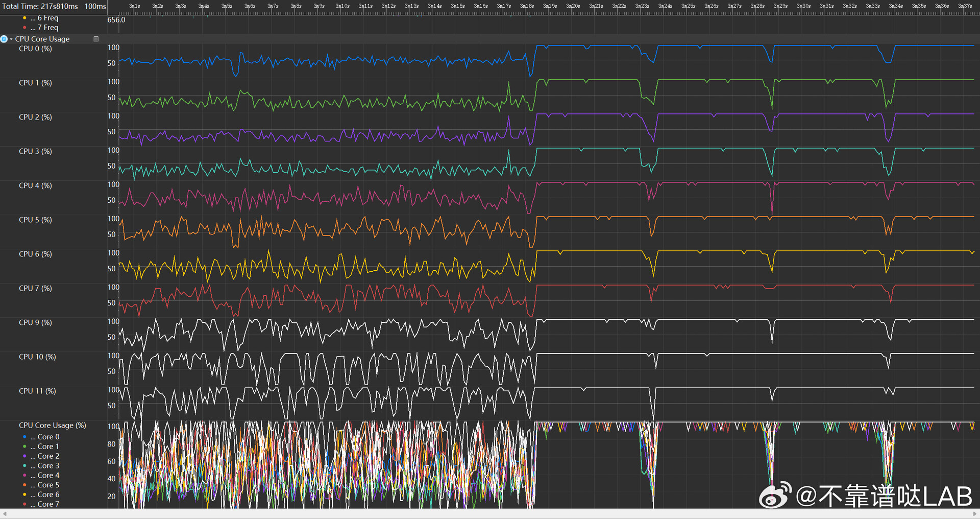Viewport: 980px width, 519px height.
Task: Select the 'CPU 5 (%)' row label
Action: (35, 220)
